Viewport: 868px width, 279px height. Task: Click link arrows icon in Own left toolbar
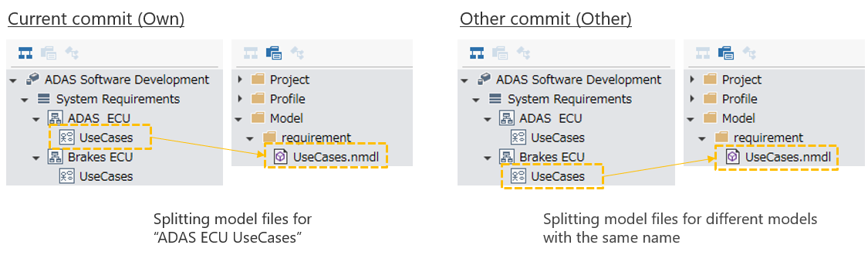pos(72,53)
